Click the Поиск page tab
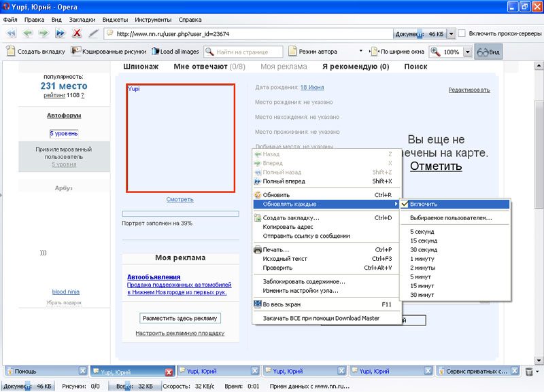Viewport: 544px width, 392px height. tap(415, 67)
